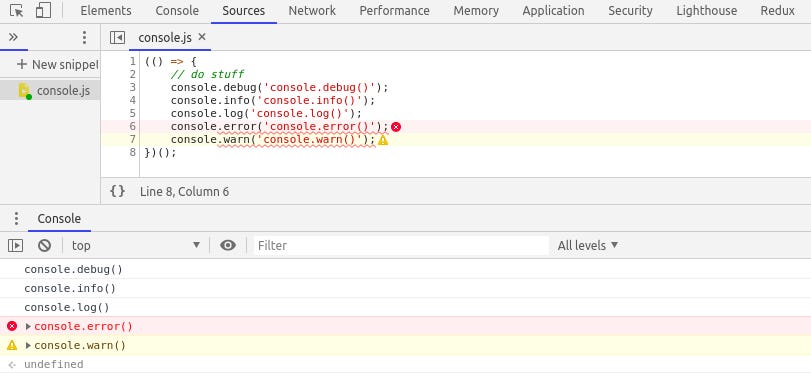Expand the console.warn() message
811x377 pixels.
click(28, 345)
